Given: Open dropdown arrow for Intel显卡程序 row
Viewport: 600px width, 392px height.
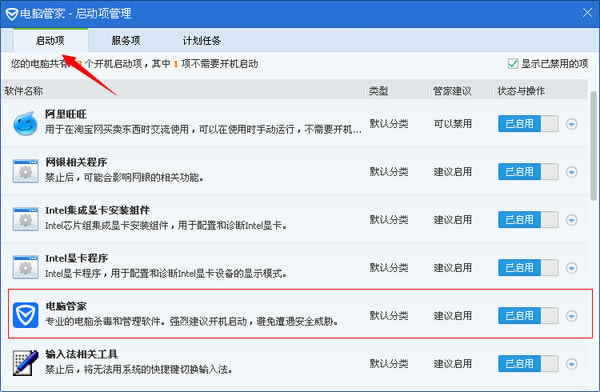Looking at the screenshot, I should coord(572,268).
